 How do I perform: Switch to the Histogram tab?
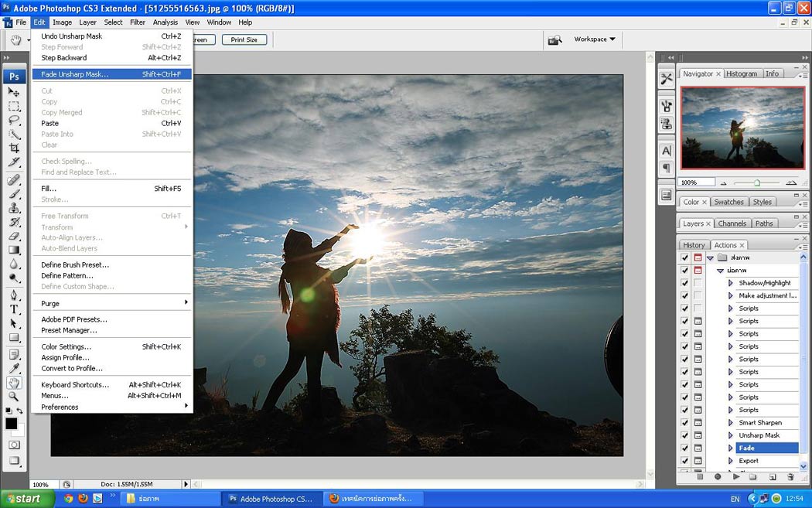[x=742, y=73]
